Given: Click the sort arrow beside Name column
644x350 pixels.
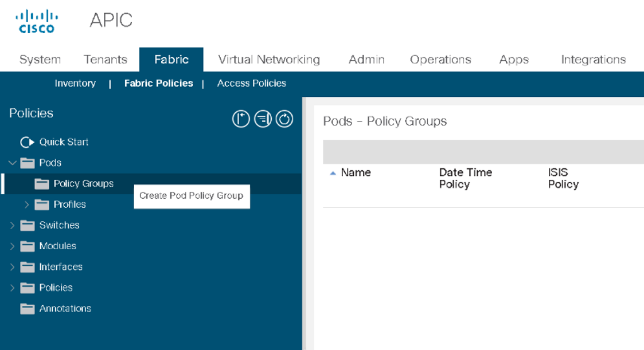Looking at the screenshot, I should pyautogui.click(x=333, y=173).
